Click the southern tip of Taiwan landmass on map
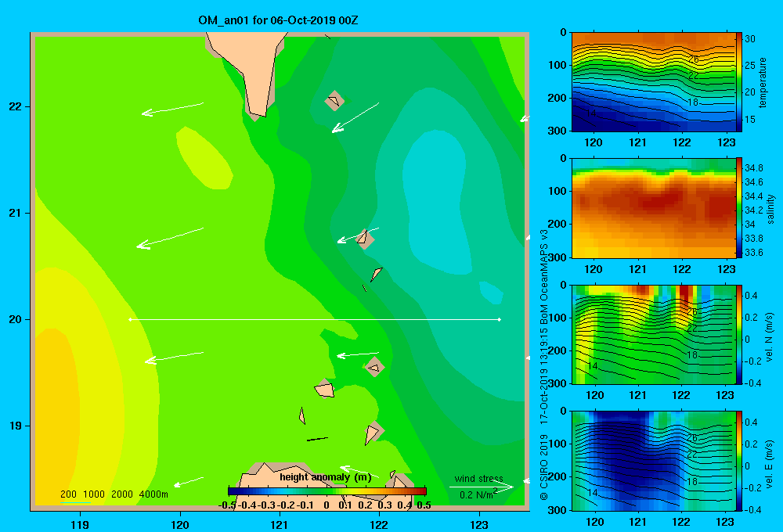783x532 pixels. pyautogui.click(x=259, y=115)
